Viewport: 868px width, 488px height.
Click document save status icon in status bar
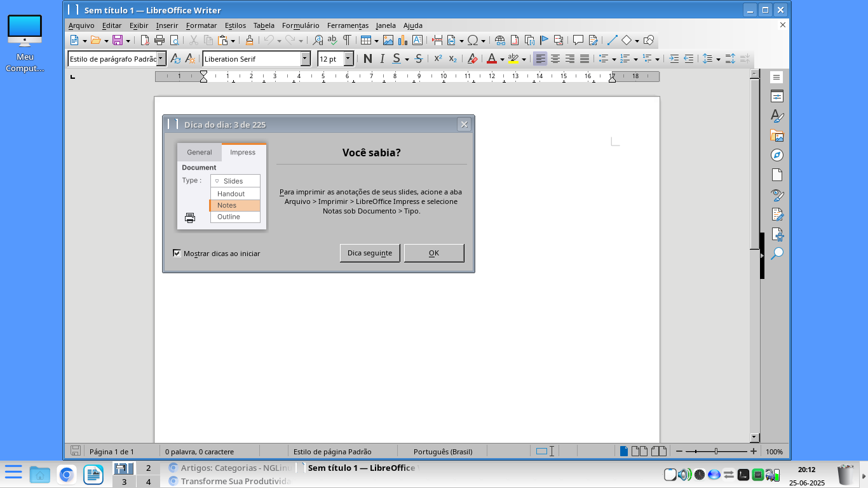75,451
